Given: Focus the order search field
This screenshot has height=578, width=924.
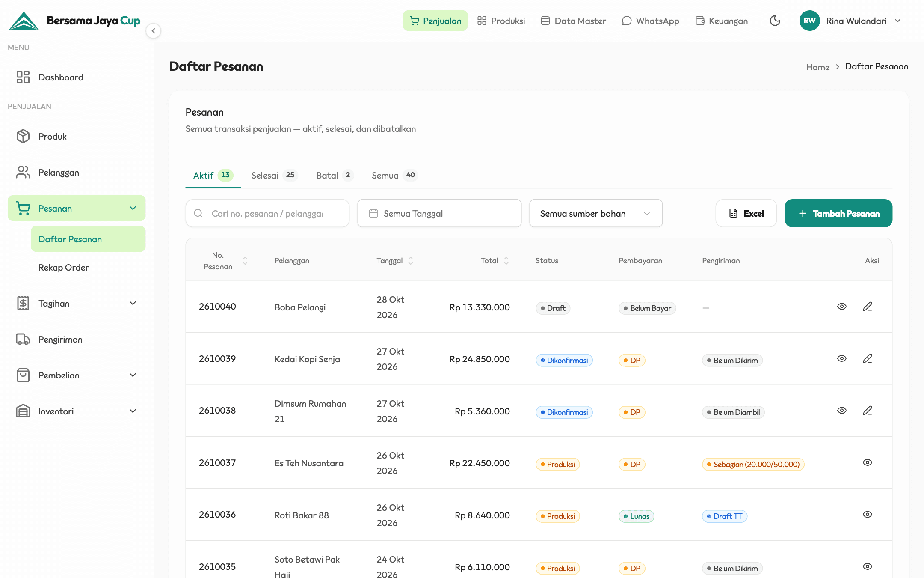Looking at the screenshot, I should coord(267,213).
